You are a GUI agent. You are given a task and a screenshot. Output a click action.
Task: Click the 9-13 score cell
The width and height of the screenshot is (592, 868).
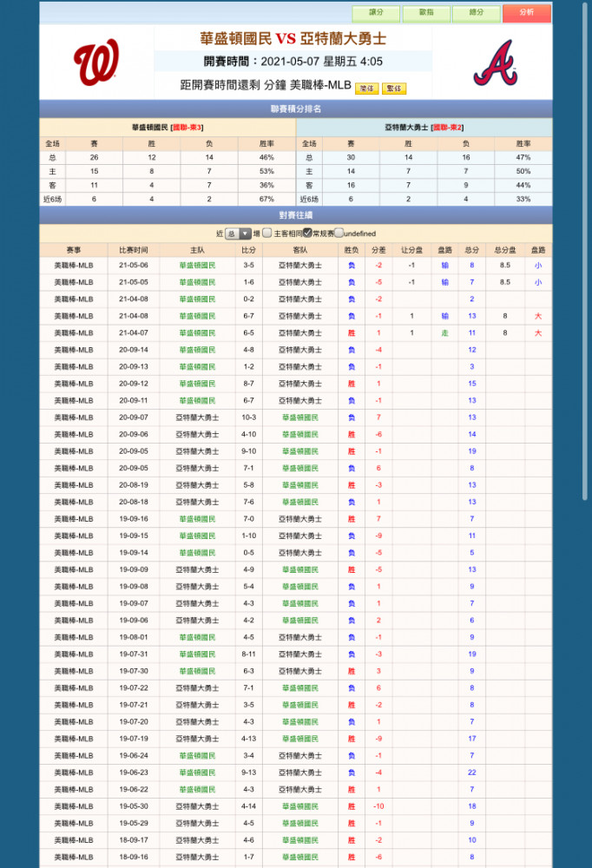pyautogui.click(x=248, y=773)
